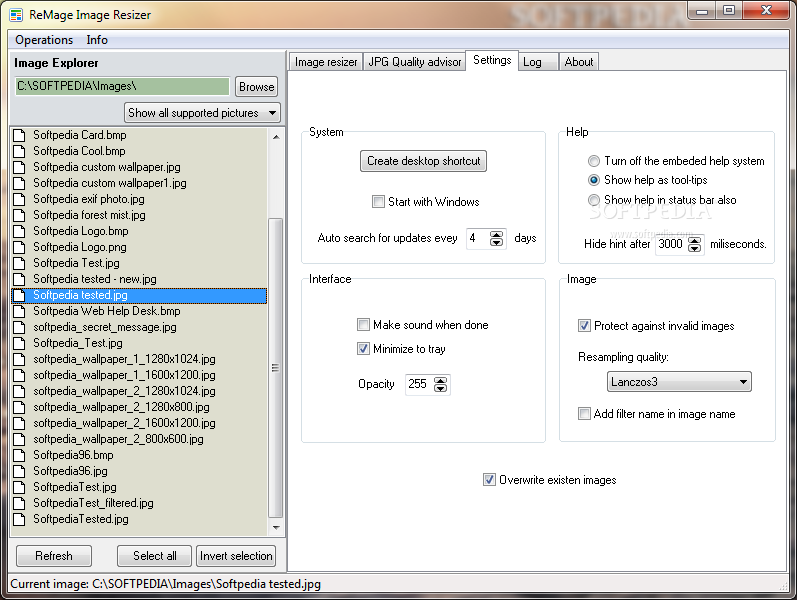This screenshot has height=600, width=797.
Task: Adjust Hide hint after milliseconds spinner
Action: 694,245
